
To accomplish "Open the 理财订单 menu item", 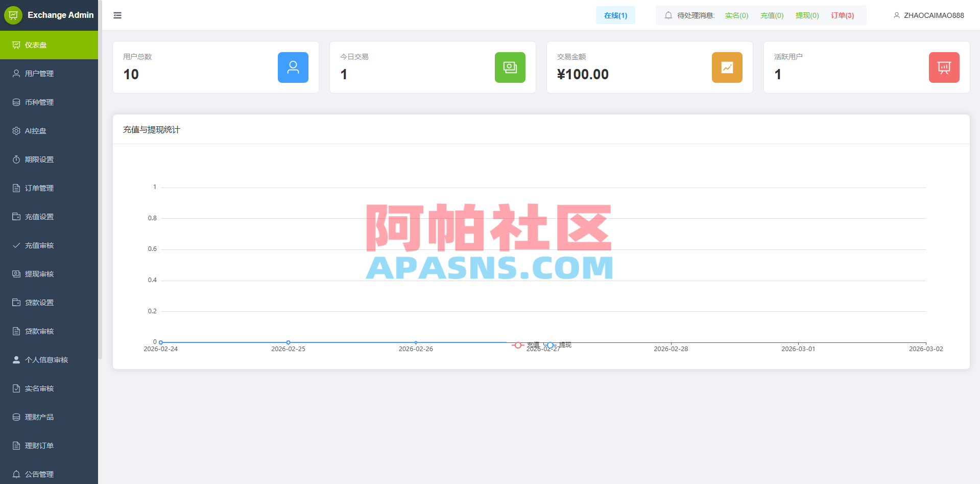I will [49, 446].
